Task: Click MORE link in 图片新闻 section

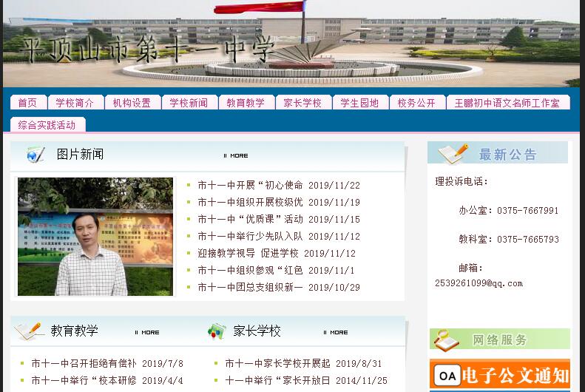Action: pyautogui.click(x=236, y=155)
